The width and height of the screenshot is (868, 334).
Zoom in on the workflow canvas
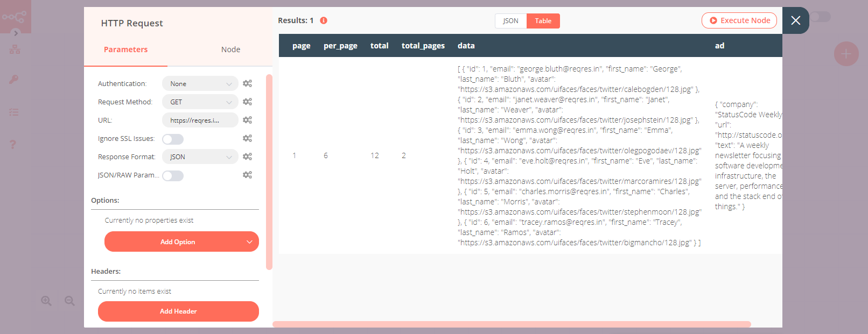tap(46, 301)
